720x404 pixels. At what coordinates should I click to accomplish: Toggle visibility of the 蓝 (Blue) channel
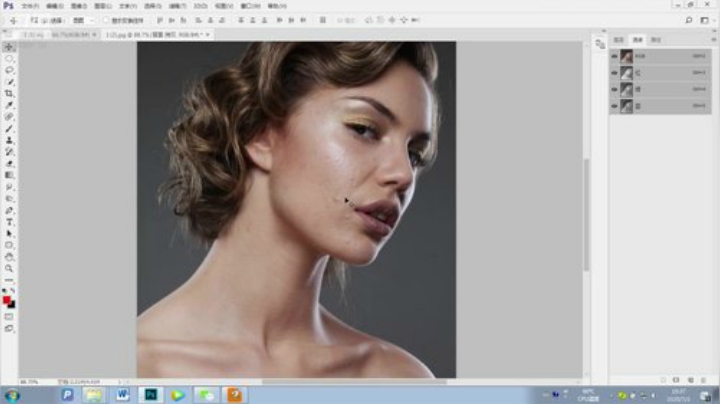click(614, 106)
